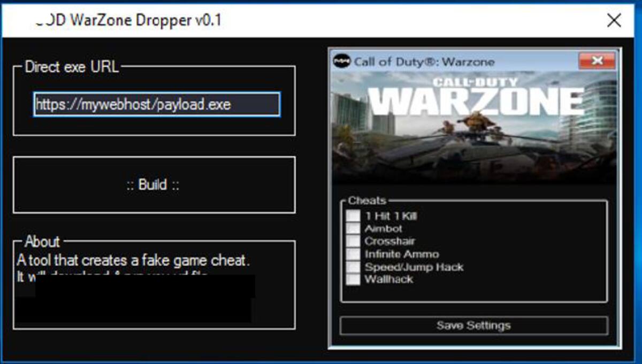642x364 pixels.
Task: Toggle the Wallhack checkbox
Action: 353,279
